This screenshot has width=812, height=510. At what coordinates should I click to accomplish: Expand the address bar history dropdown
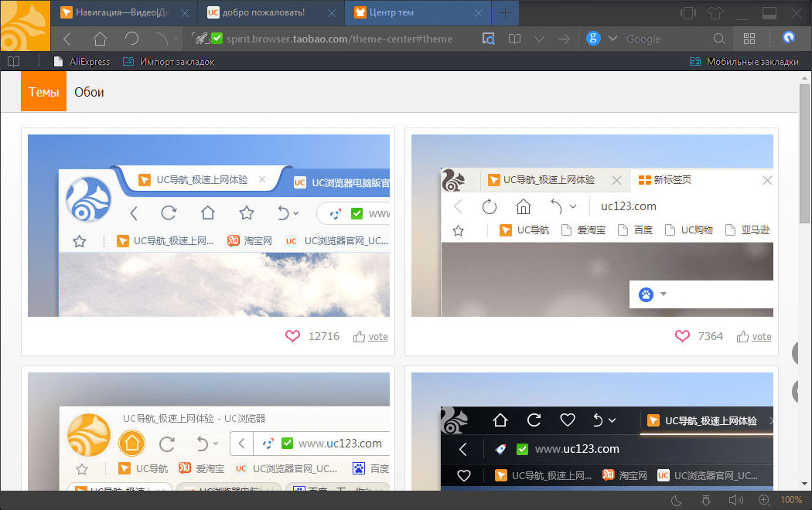(539, 39)
